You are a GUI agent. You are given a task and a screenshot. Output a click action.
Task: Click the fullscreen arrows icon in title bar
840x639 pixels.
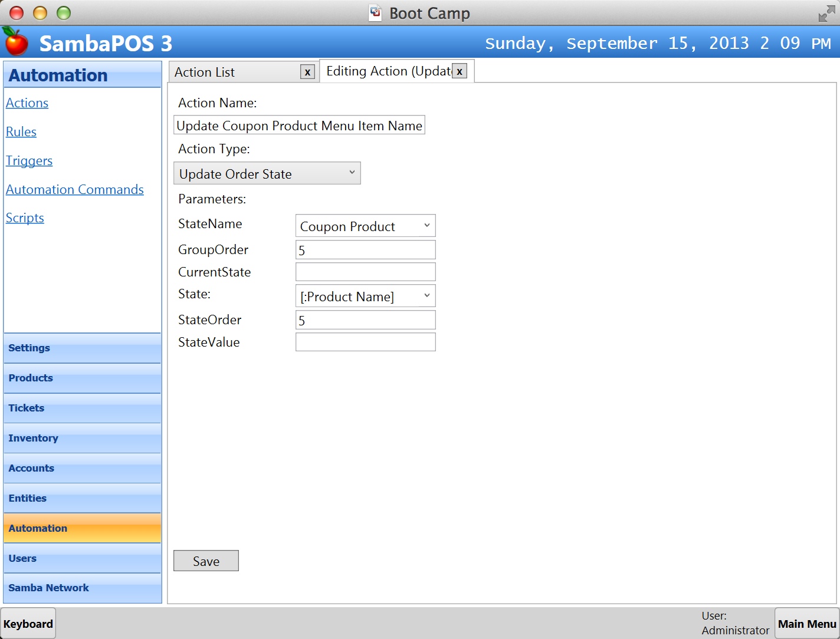tap(826, 14)
